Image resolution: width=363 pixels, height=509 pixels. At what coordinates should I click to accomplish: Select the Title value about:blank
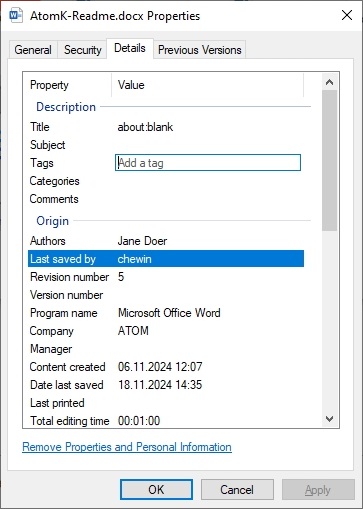[x=145, y=127]
